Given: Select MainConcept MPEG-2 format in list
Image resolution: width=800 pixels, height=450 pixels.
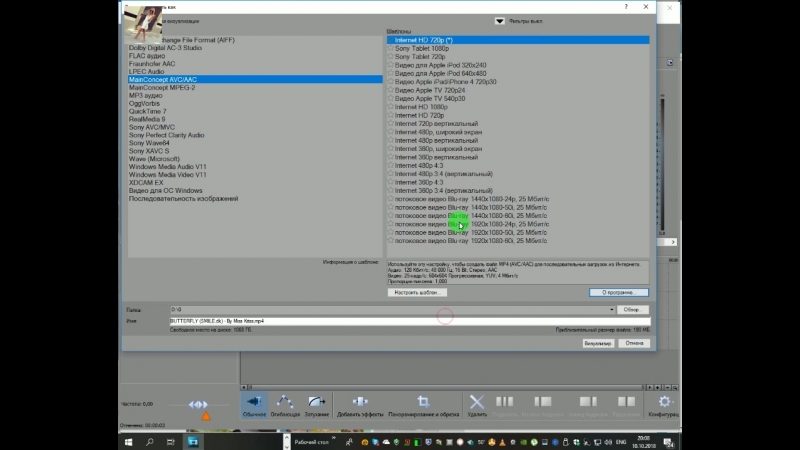Looking at the screenshot, I should 161,87.
